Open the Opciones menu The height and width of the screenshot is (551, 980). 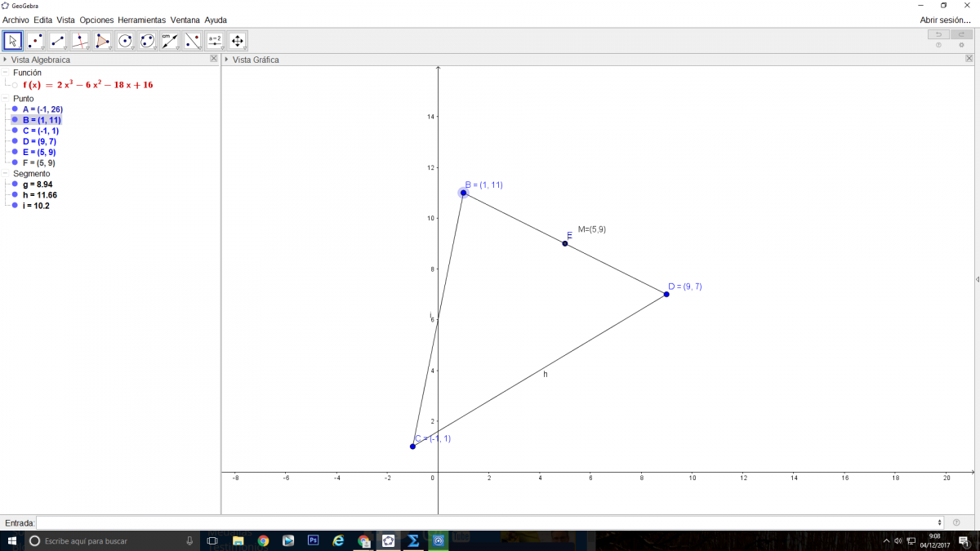tap(96, 20)
